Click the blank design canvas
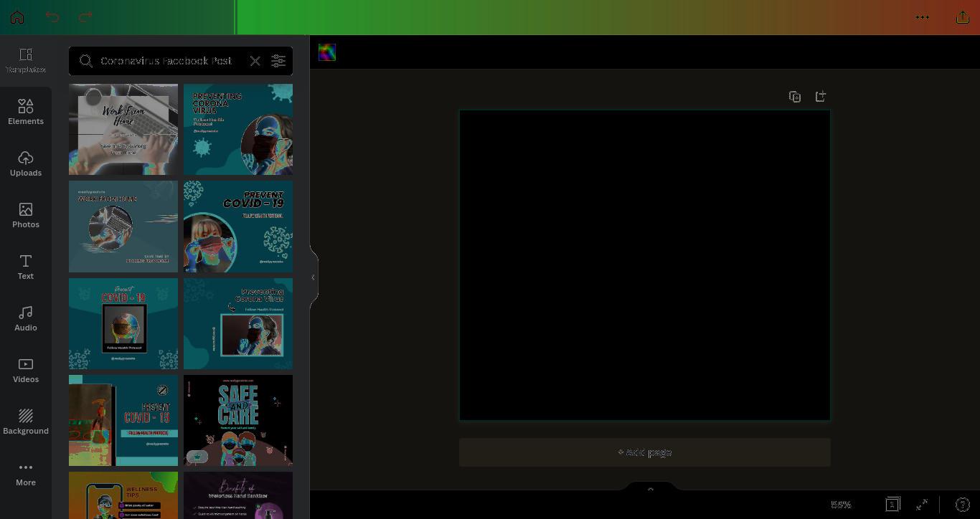Image resolution: width=980 pixels, height=519 pixels. [645, 265]
